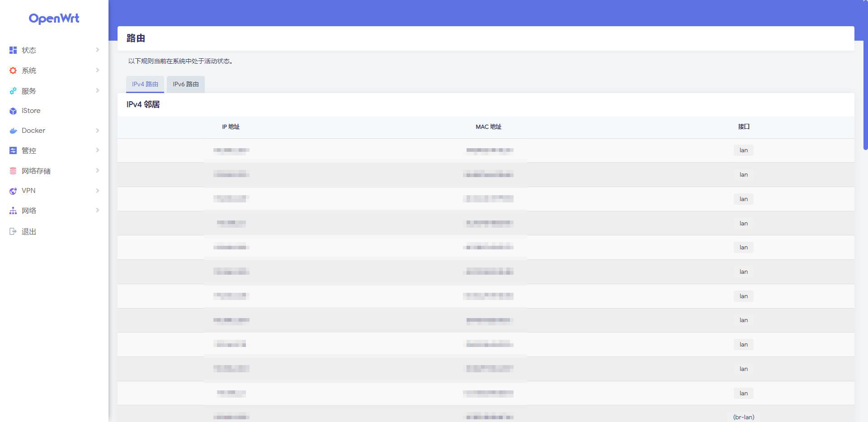Expand the 系统 submenu arrow
The height and width of the screenshot is (422, 868).
point(97,70)
